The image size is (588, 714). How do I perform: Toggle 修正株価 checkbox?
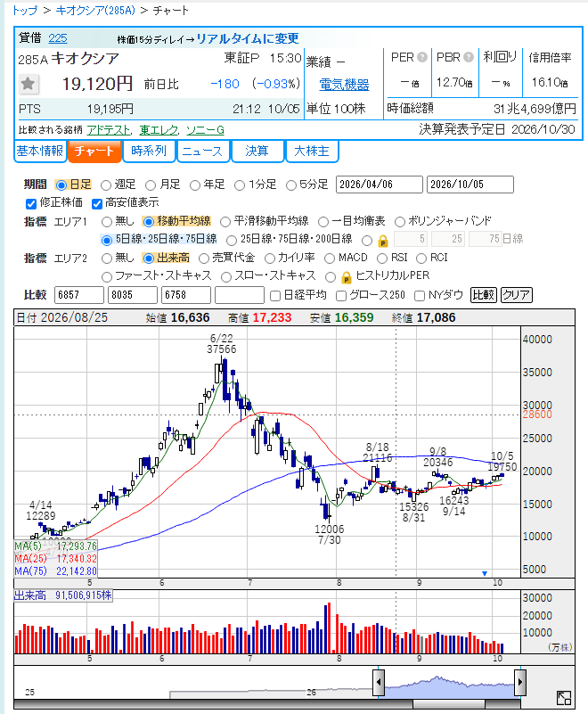(31, 203)
